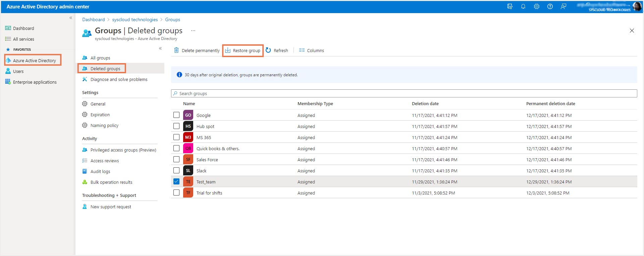This screenshot has height=256, width=644.
Task: Click the Azure Active Directory diamond icon
Action: (x=8, y=60)
